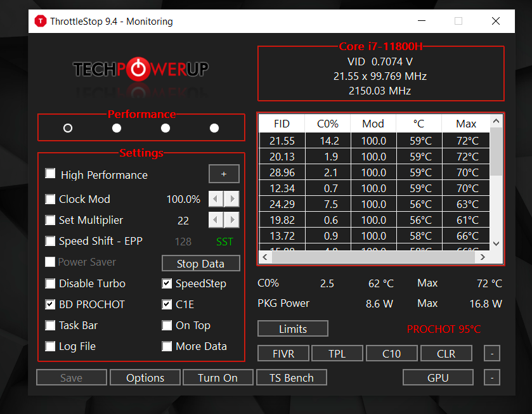532x414 pixels.
Task: Select the table row with FID 28.96
Action: point(374,172)
